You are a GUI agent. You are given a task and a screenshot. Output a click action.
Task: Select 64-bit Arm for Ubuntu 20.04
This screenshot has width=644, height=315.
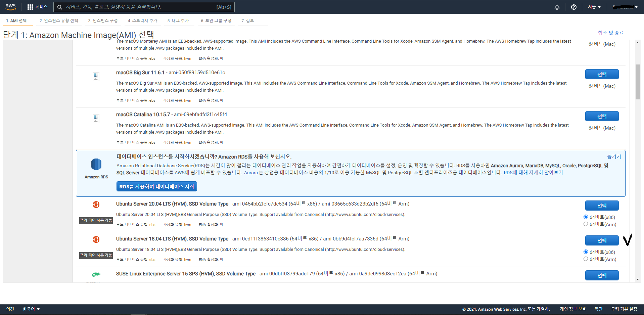click(586, 224)
